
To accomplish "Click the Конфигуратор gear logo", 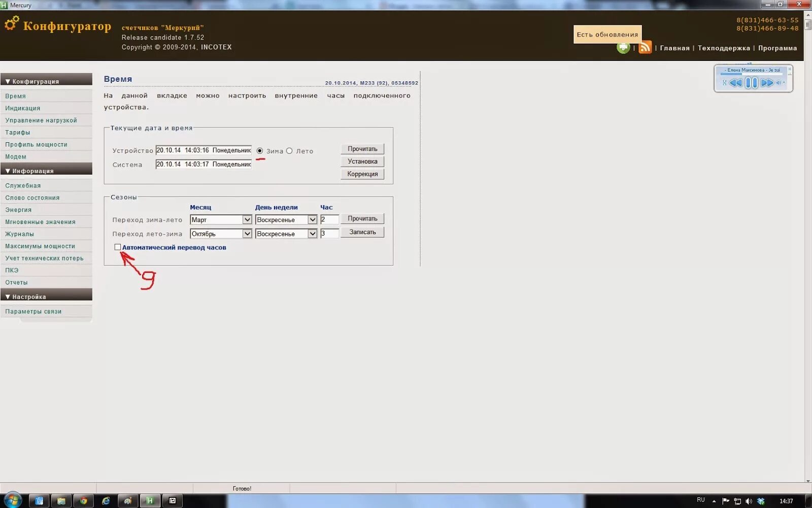I will pyautogui.click(x=12, y=23).
